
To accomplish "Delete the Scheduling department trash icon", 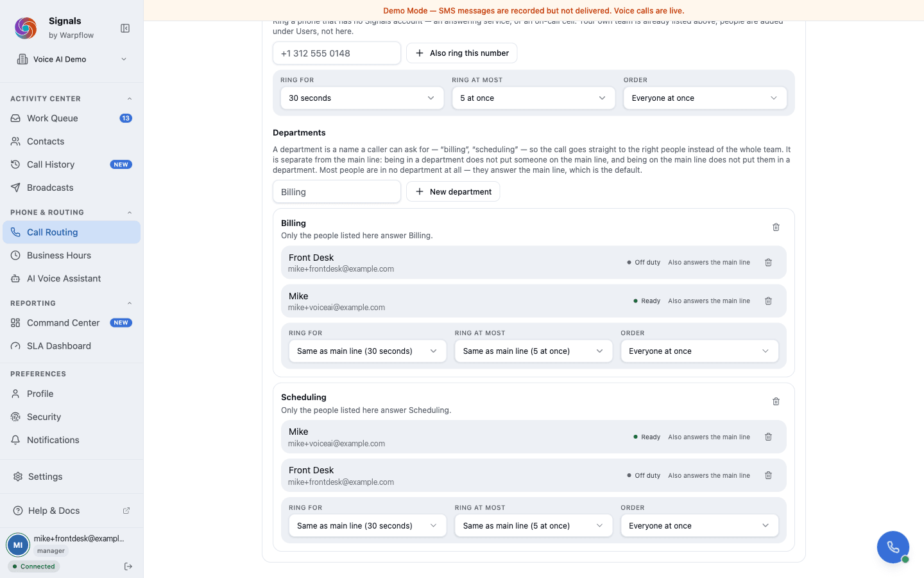I will click(x=776, y=402).
